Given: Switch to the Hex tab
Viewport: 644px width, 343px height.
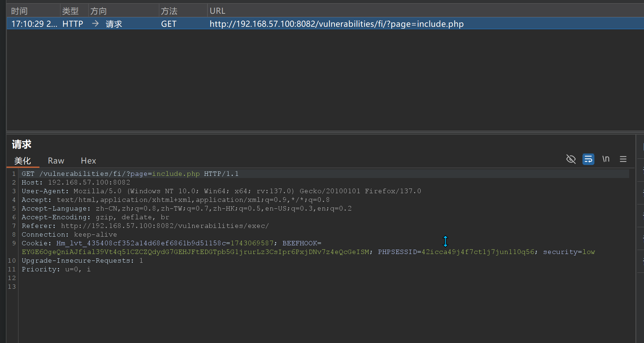Looking at the screenshot, I should (x=88, y=161).
